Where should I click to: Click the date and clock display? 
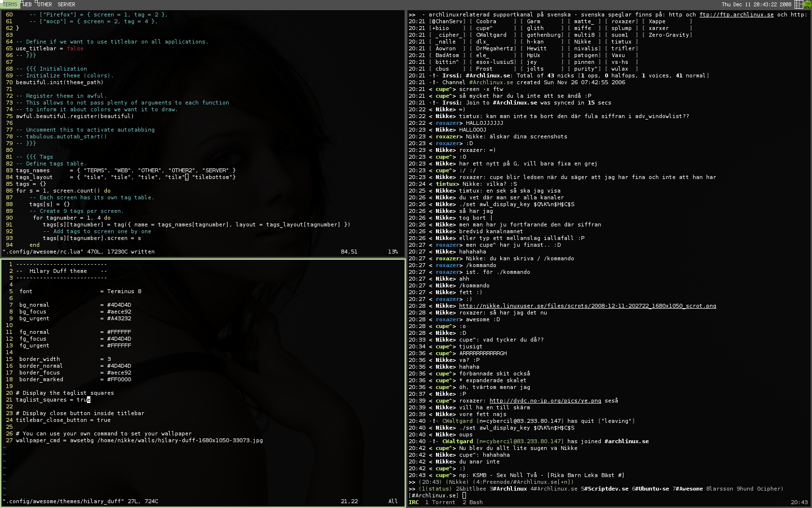756,4
